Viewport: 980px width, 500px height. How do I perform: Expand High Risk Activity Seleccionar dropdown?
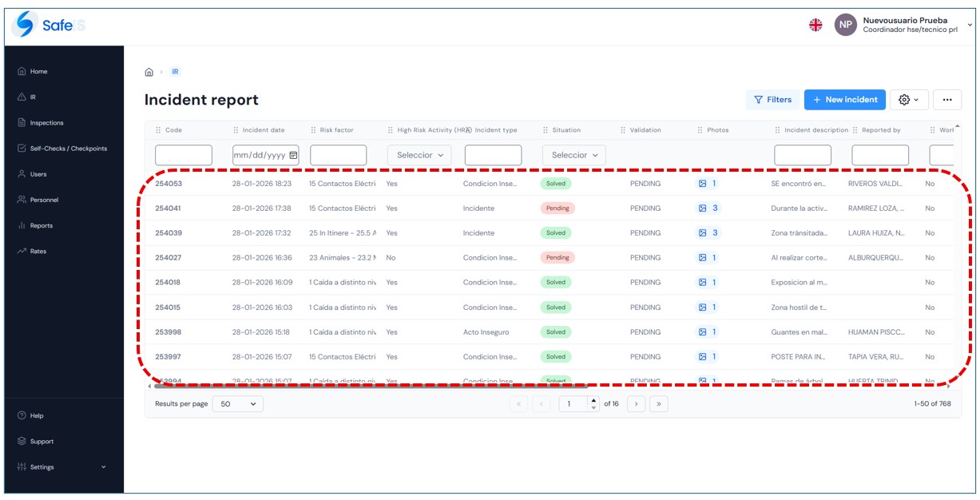tap(419, 155)
